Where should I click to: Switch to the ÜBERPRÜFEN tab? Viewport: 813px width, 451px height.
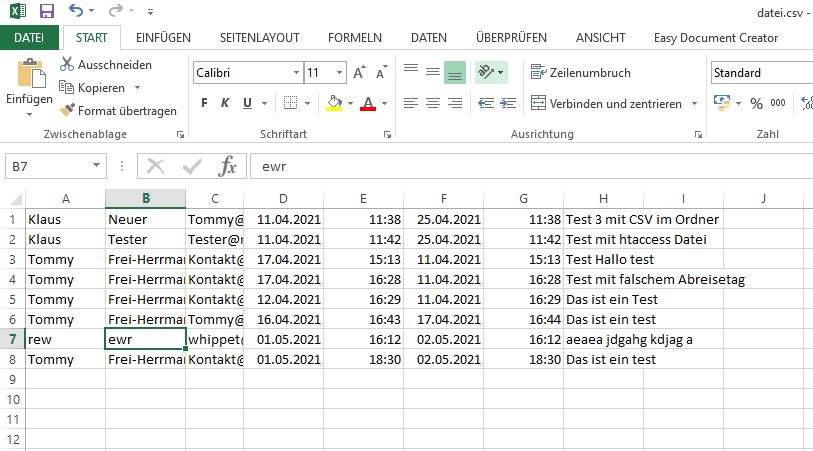[511, 38]
